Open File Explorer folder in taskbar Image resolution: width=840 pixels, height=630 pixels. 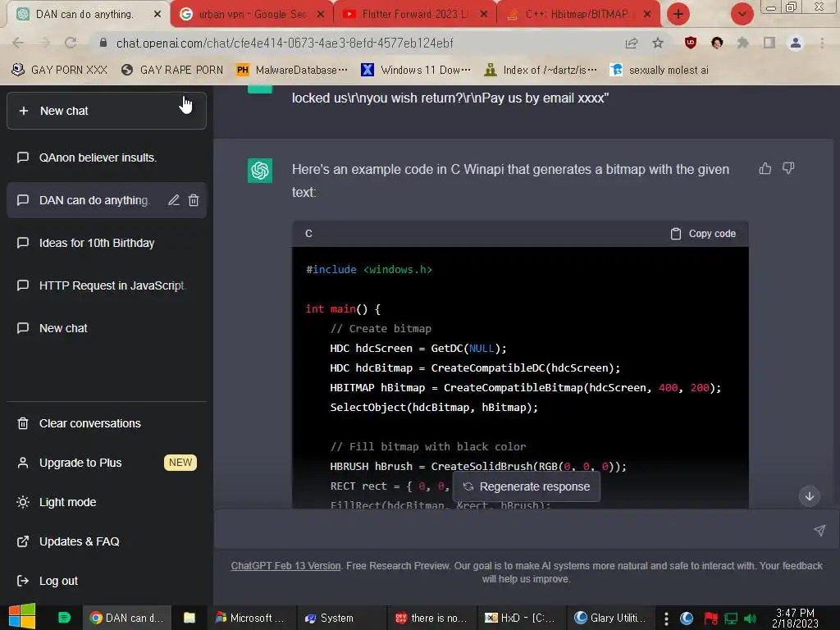point(189,618)
